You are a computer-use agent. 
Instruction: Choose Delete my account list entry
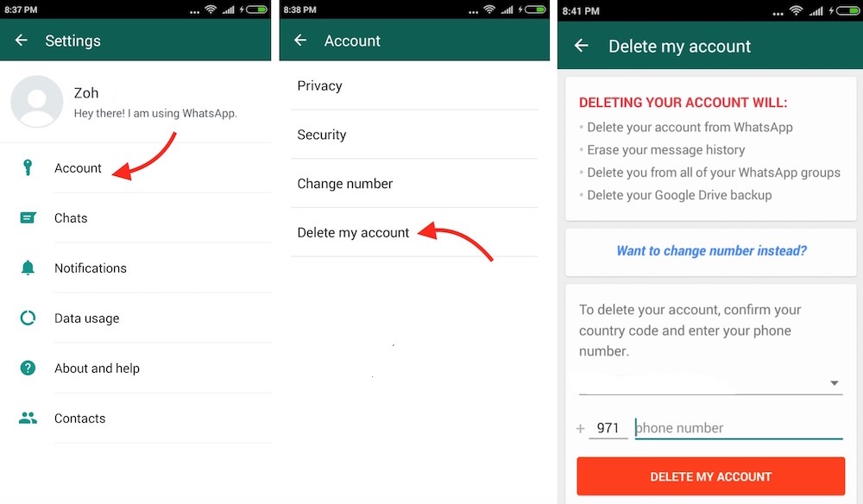(414, 233)
